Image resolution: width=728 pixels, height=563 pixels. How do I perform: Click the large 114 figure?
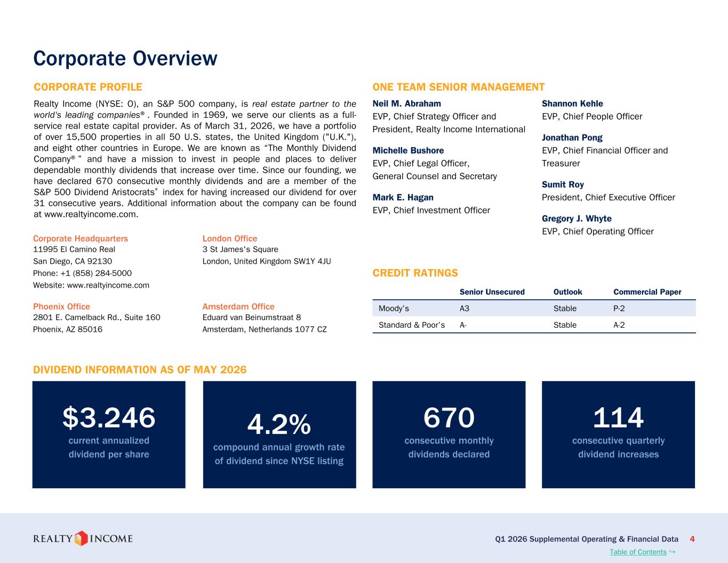tap(619, 417)
